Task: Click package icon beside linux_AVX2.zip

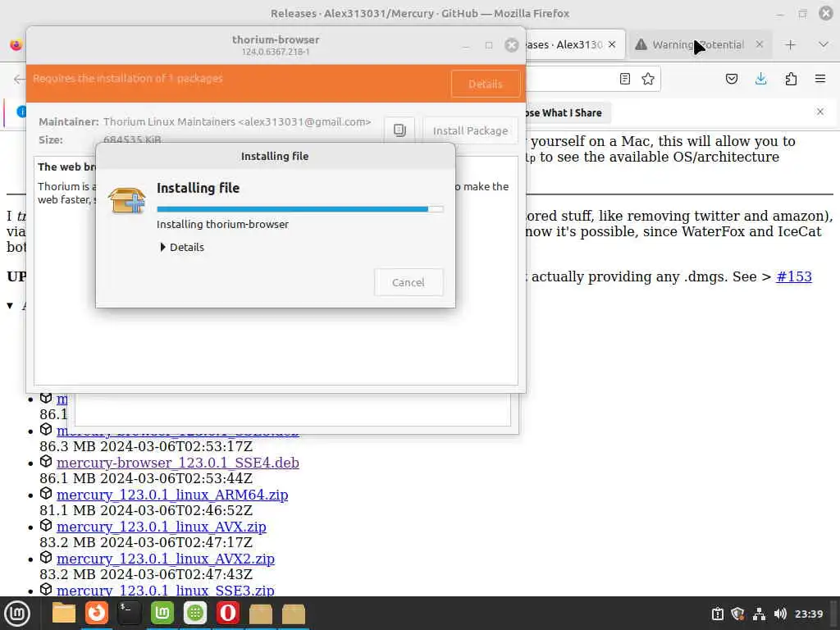Action: (46, 558)
